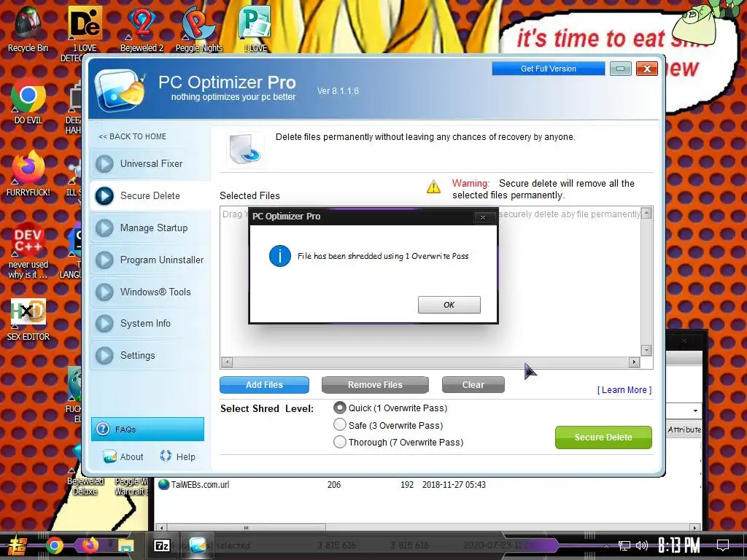Screen dimensions: 747x560
Task: Click the file list scroll down arrow
Action: (646, 351)
